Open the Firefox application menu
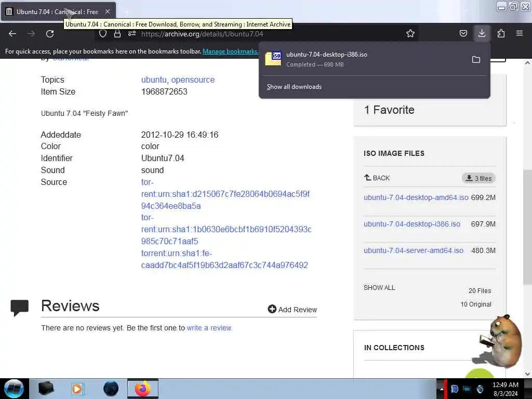This screenshot has height=399, width=532. (520, 33)
